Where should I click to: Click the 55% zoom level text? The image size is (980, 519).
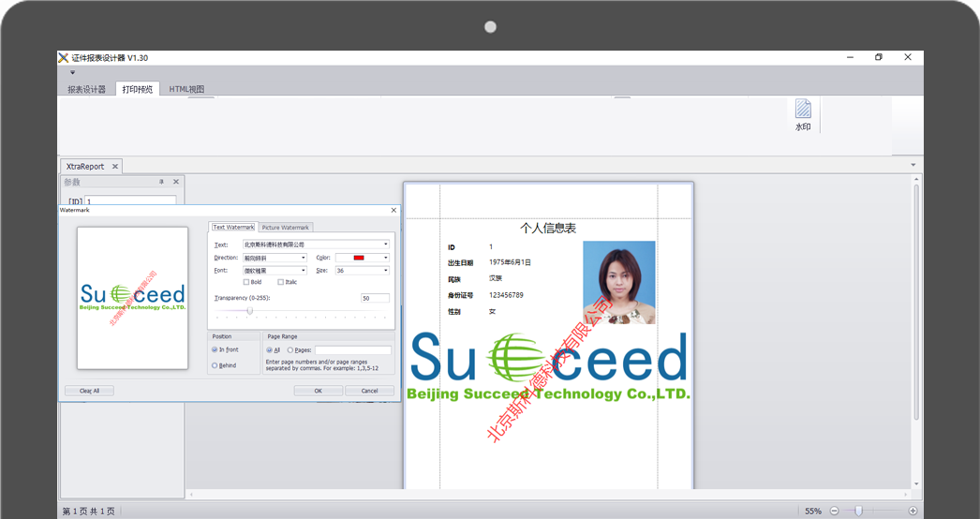click(813, 511)
